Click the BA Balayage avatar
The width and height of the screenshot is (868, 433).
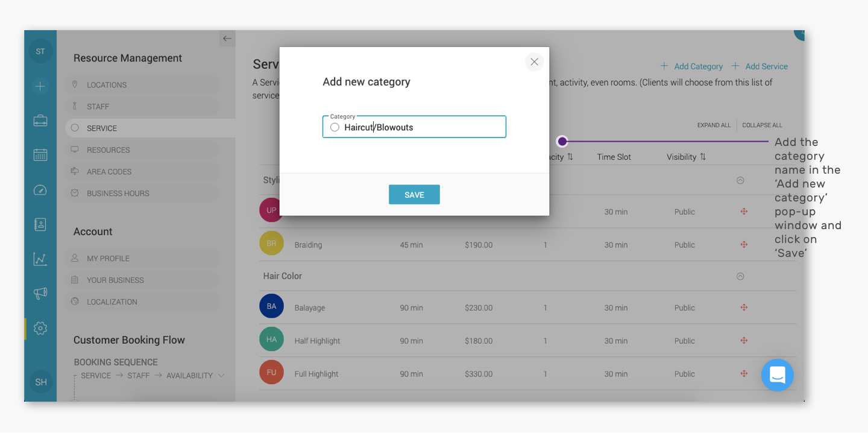tap(271, 306)
